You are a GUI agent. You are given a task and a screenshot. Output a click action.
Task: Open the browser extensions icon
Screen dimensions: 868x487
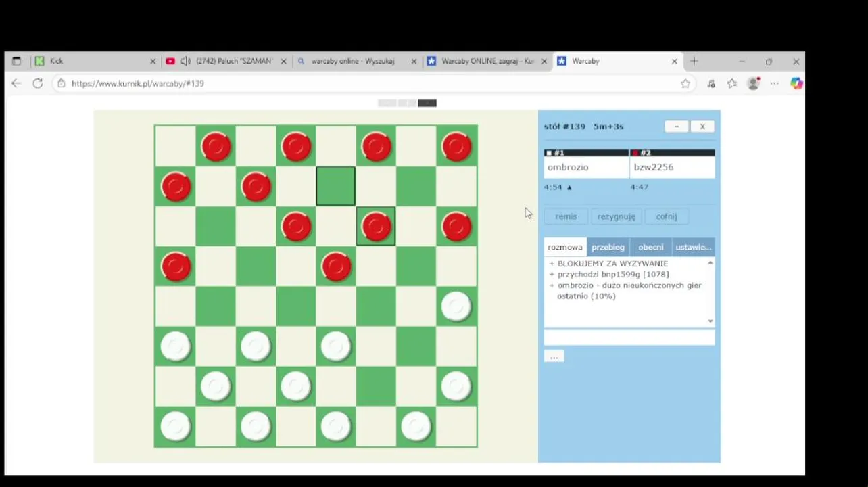(x=710, y=83)
